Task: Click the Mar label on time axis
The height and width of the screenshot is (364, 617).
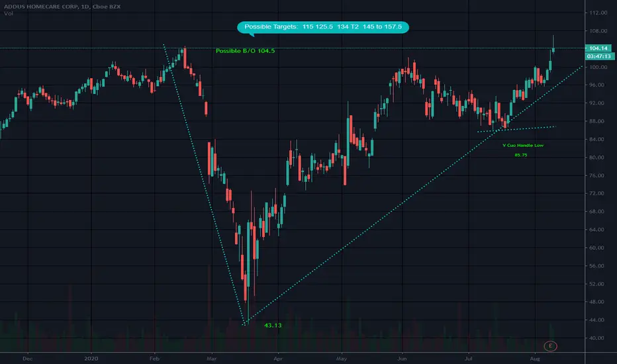Action: pos(212,357)
